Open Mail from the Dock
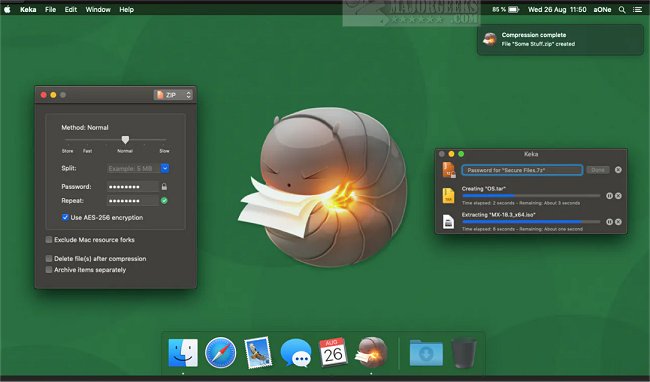 point(258,353)
